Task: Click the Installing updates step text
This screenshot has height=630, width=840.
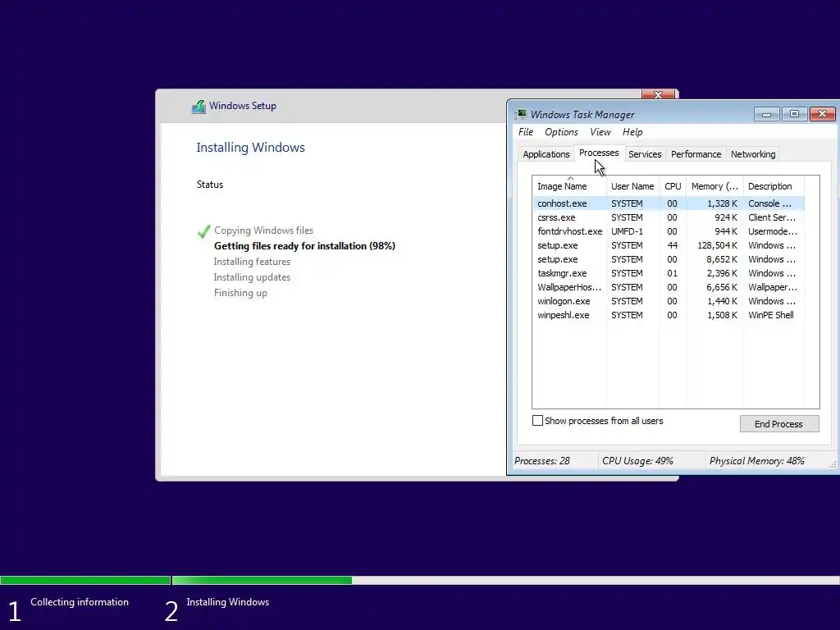Action: pos(252,277)
